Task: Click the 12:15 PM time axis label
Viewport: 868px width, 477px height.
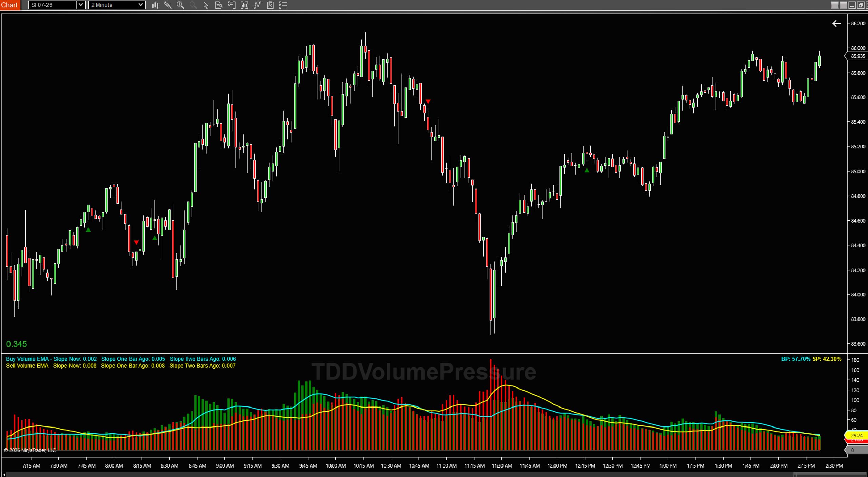Action: (x=585, y=466)
